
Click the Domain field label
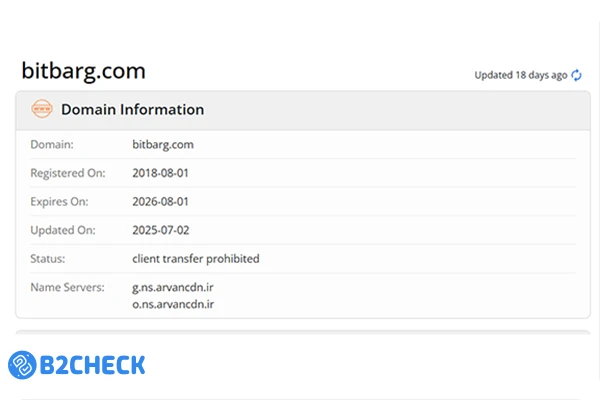coord(52,144)
